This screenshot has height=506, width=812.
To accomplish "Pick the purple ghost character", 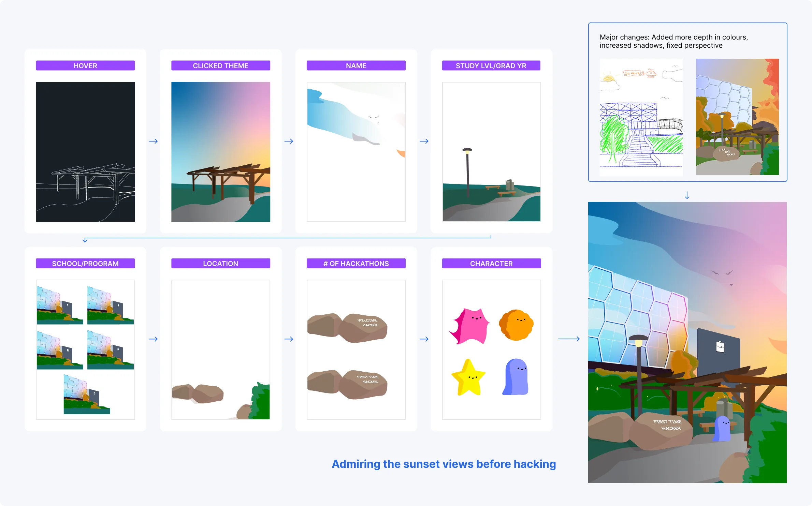I will 516,377.
